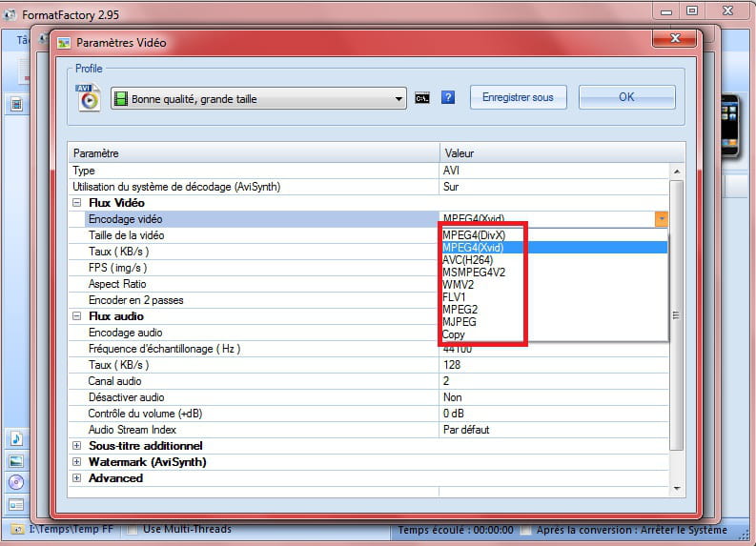756x546 pixels.
Task: Click the audio Taux value 128
Action: click(x=452, y=365)
